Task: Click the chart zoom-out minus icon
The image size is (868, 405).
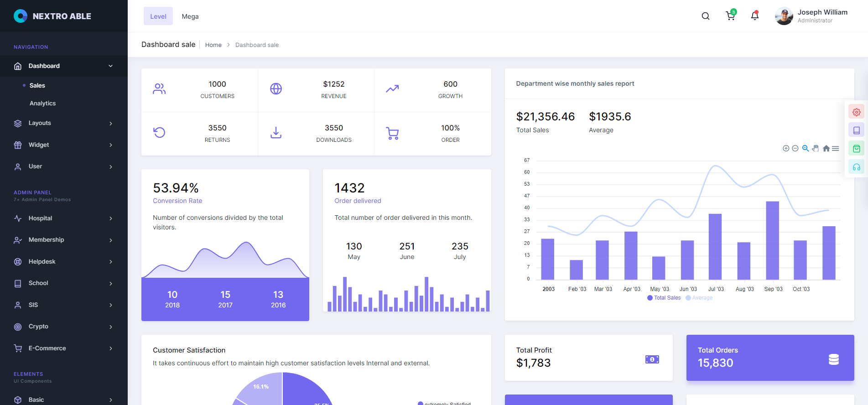Action: (795, 148)
